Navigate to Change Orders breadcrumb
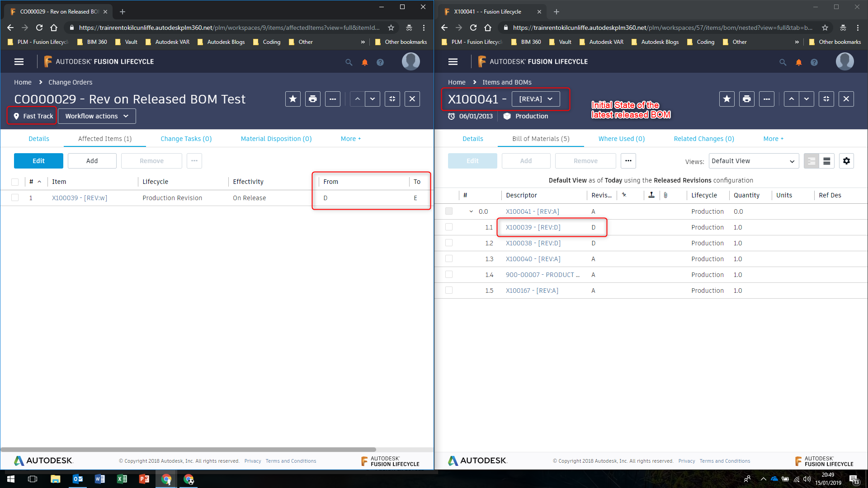Image resolution: width=868 pixels, height=488 pixels. tap(70, 82)
